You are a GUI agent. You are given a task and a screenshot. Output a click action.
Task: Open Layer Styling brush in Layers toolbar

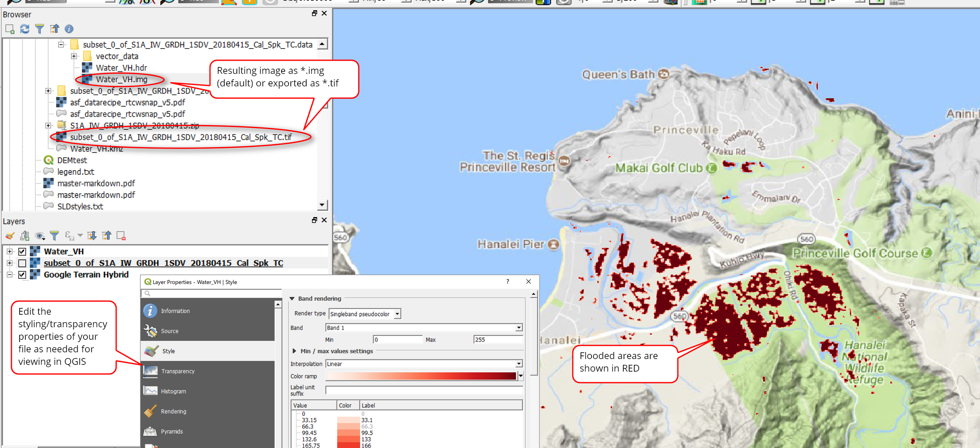tap(10, 236)
